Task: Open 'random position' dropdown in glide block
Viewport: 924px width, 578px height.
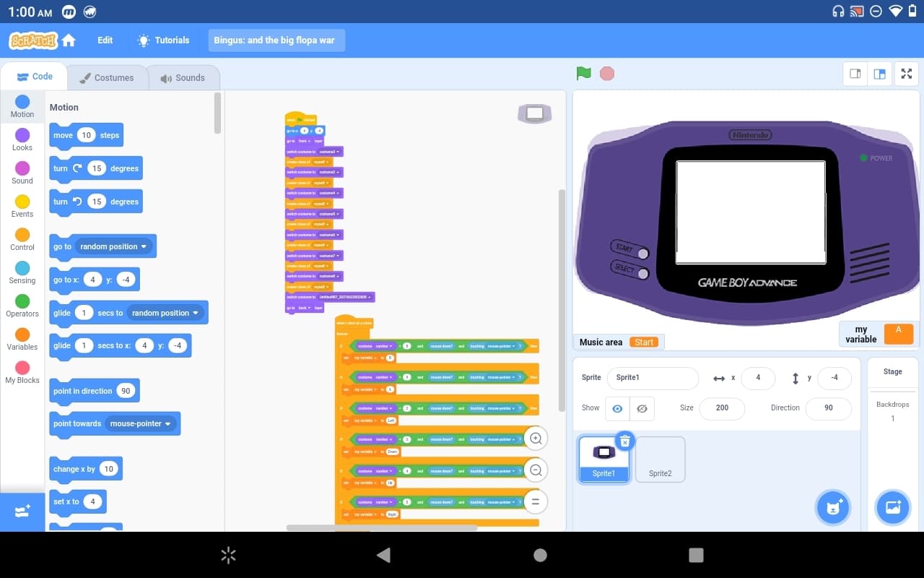Action: click(x=165, y=313)
